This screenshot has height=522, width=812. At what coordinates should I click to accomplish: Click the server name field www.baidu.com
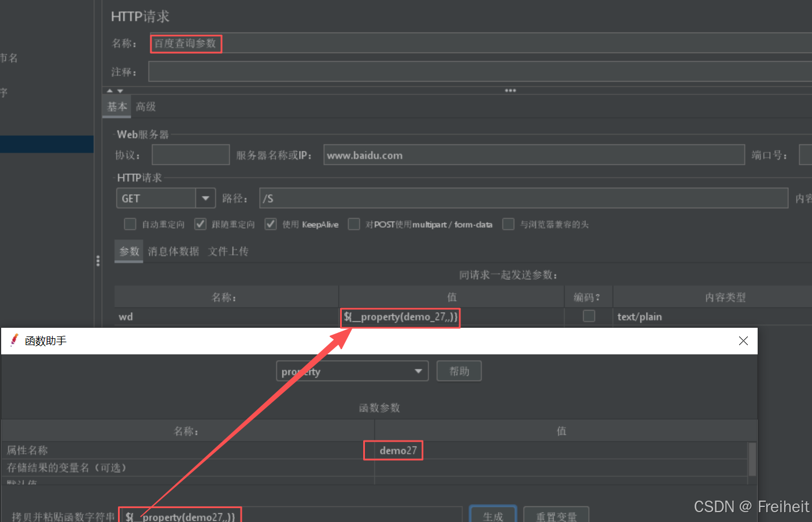[x=534, y=155]
